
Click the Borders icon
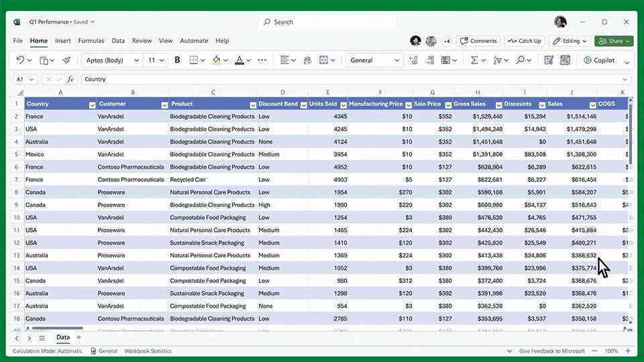click(x=193, y=60)
